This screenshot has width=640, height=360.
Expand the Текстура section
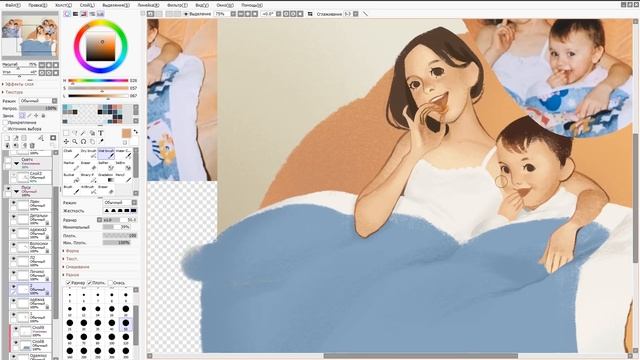click(13, 92)
